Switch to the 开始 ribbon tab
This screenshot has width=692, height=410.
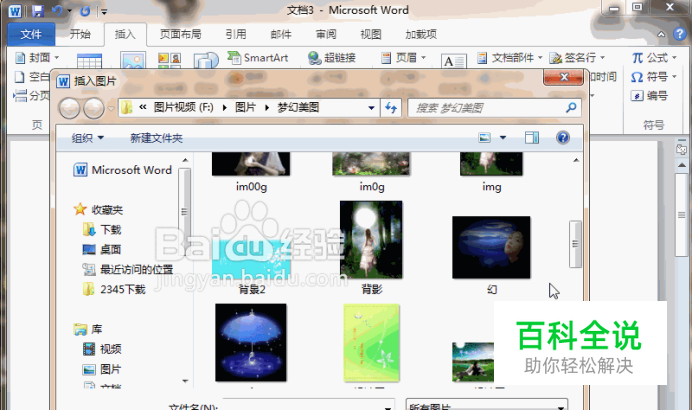tap(80, 34)
